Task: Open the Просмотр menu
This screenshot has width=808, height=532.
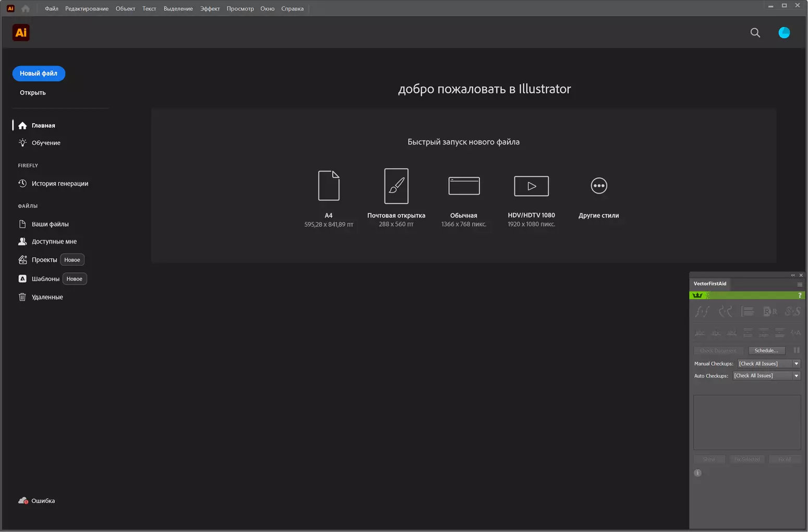Action: click(x=240, y=8)
